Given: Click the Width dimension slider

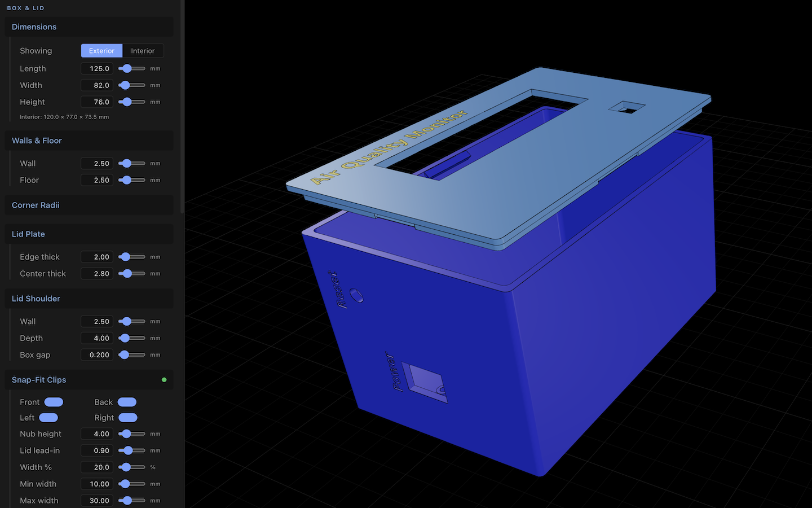Looking at the screenshot, I should 132,85.
